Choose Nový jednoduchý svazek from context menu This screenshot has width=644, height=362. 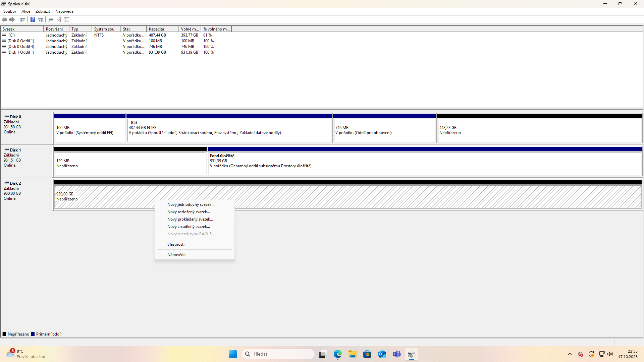click(191, 204)
